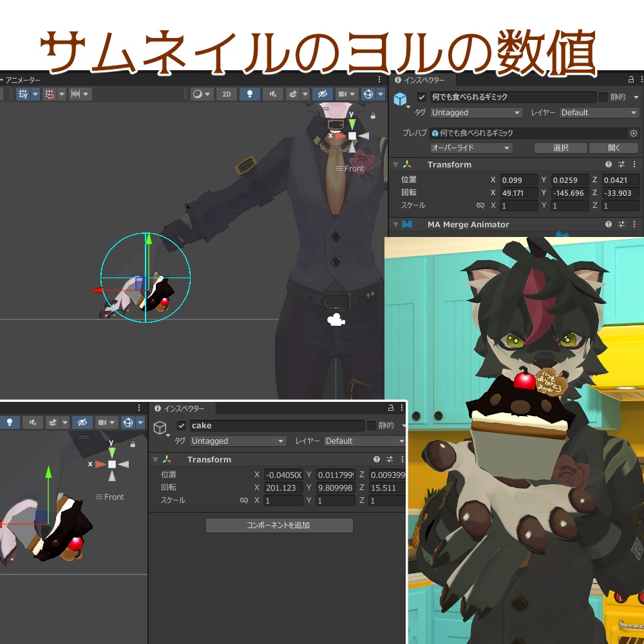Open Transform component help via question mark icon

(x=608, y=164)
